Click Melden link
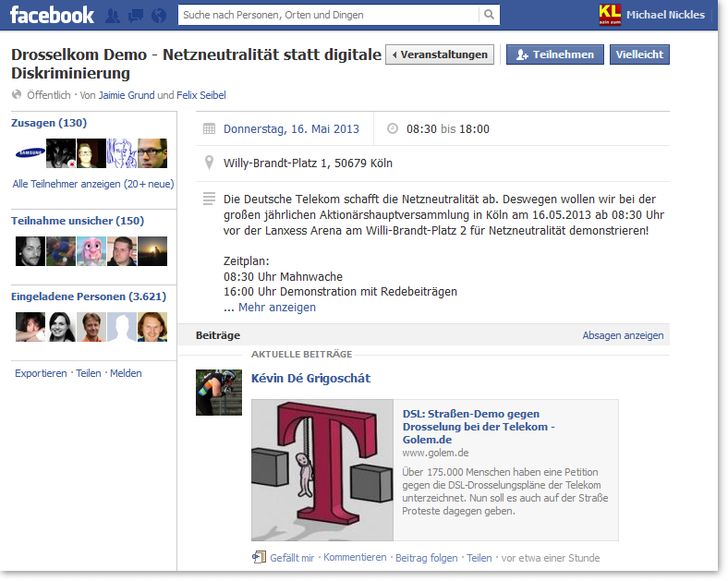The image size is (728, 581). tap(126, 373)
